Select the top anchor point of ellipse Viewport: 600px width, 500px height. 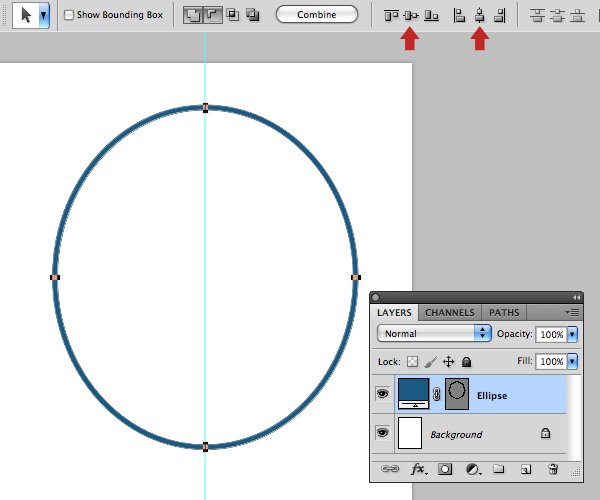[x=205, y=108]
